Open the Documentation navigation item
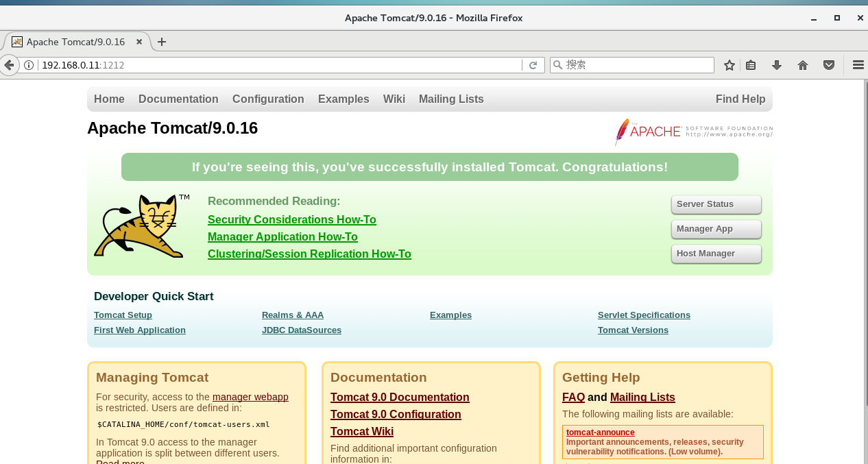This screenshot has width=868, height=464. coord(178,99)
